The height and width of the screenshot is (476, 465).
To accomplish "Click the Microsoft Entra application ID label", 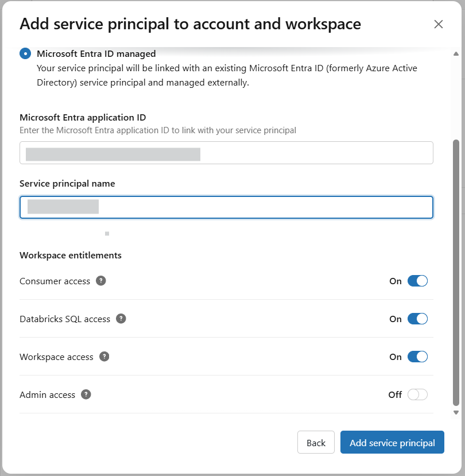I will (x=83, y=118).
